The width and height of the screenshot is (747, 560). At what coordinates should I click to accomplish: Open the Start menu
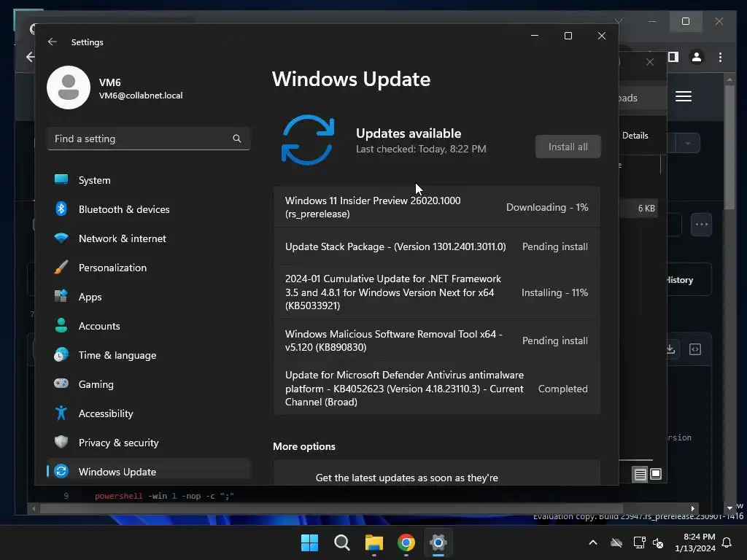(x=309, y=542)
